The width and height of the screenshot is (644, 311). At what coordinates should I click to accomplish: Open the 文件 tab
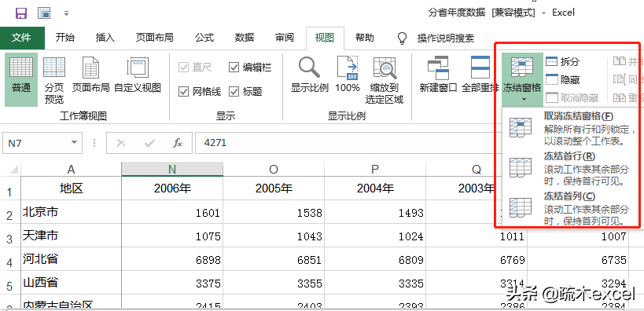[22, 38]
